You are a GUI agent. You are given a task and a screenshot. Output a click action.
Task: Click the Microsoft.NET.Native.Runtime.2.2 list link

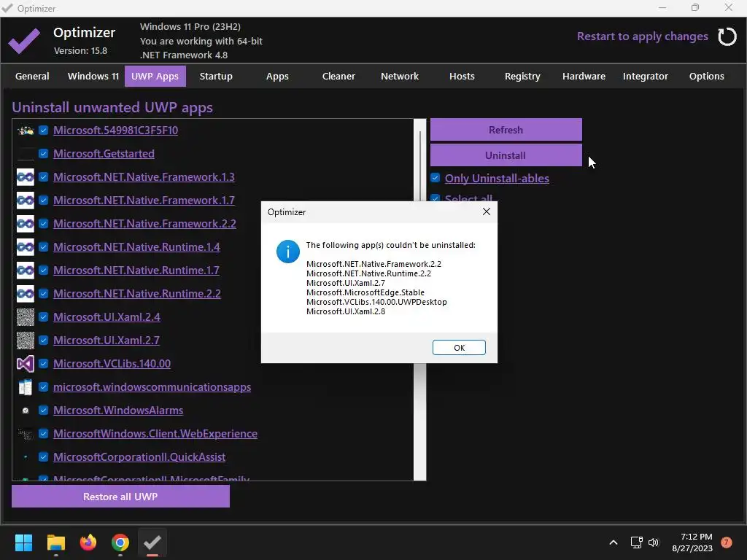click(x=137, y=294)
